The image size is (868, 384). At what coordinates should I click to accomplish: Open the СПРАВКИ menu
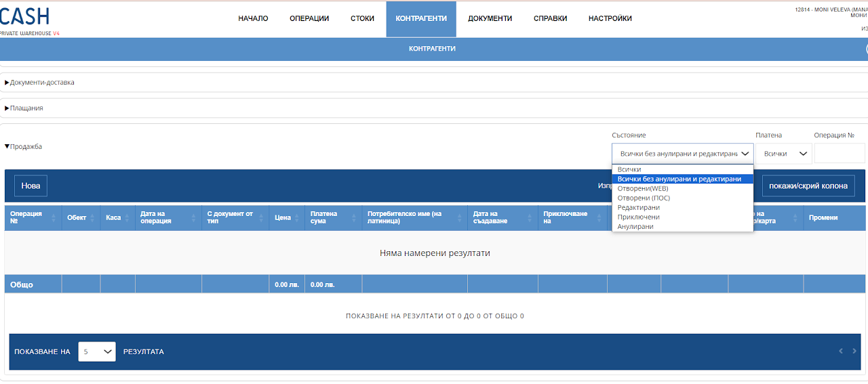coord(550,18)
